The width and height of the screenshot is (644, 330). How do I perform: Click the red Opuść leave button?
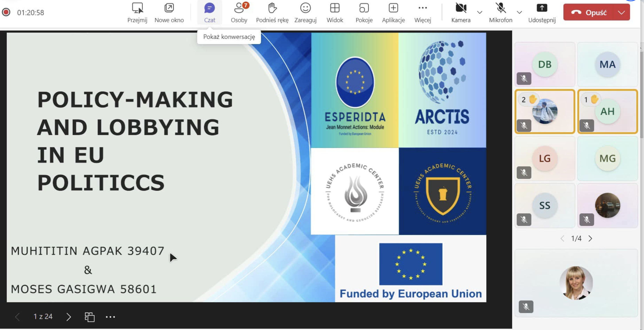pyautogui.click(x=589, y=12)
